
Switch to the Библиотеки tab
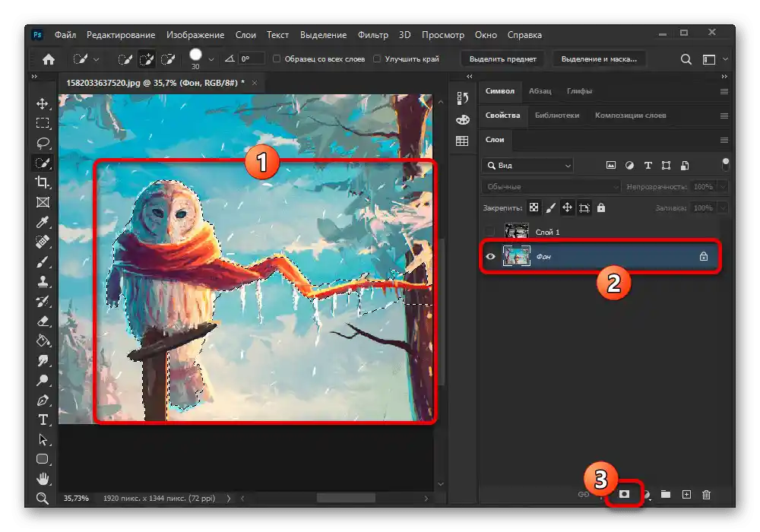pyautogui.click(x=557, y=116)
